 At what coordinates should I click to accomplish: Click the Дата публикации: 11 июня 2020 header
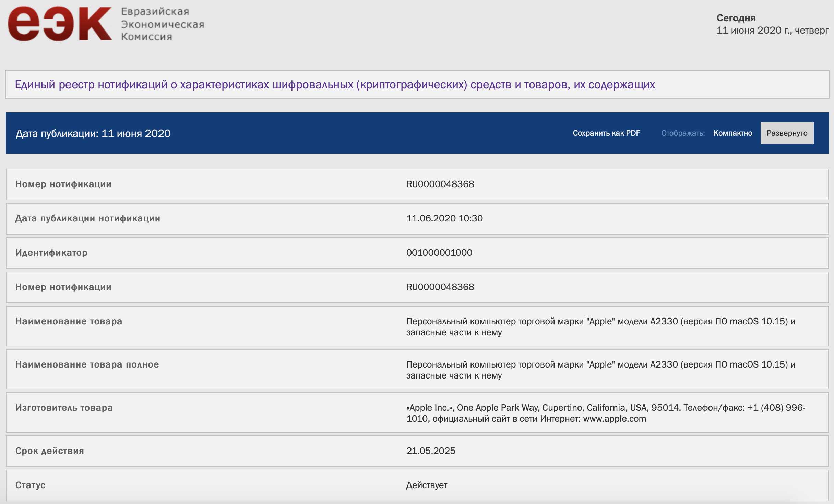93,133
